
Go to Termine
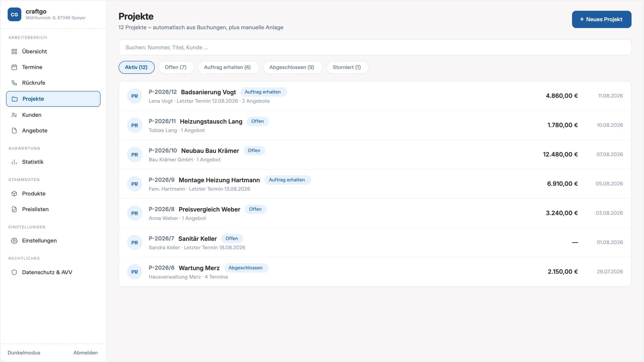pyautogui.click(x=53, y=67)
